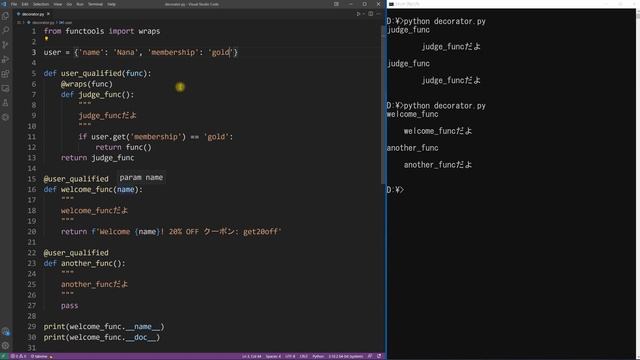
Task: Open the Edit menu
Action: point(25,4)
